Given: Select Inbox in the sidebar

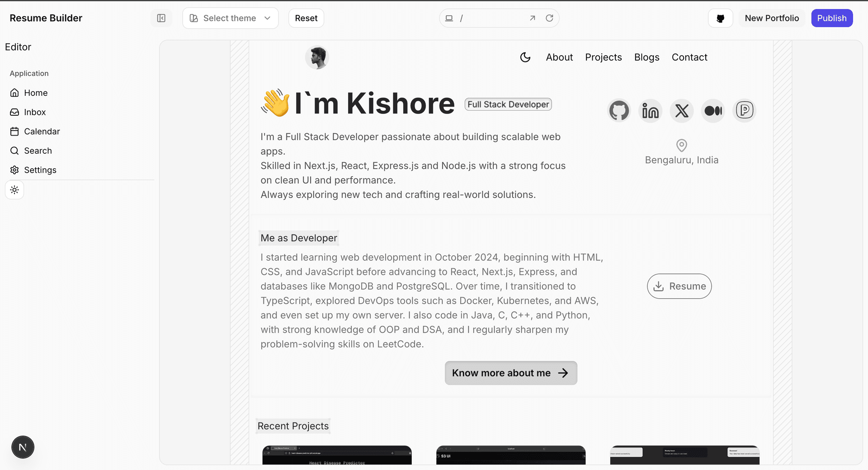Looking at the screenshot, I should click(35, 112).
